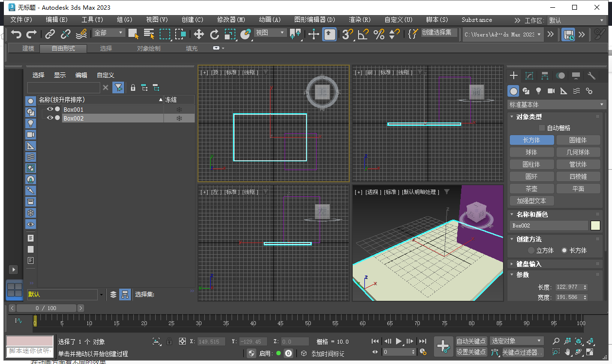Click the 自动关键点 button
612x364 pixels.
[471, 341]
